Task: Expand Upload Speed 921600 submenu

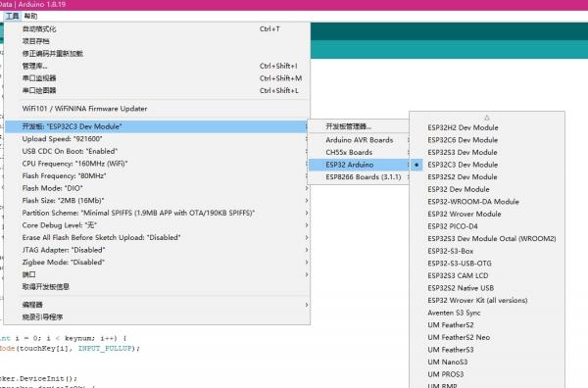Action: [x=157, y=139]
